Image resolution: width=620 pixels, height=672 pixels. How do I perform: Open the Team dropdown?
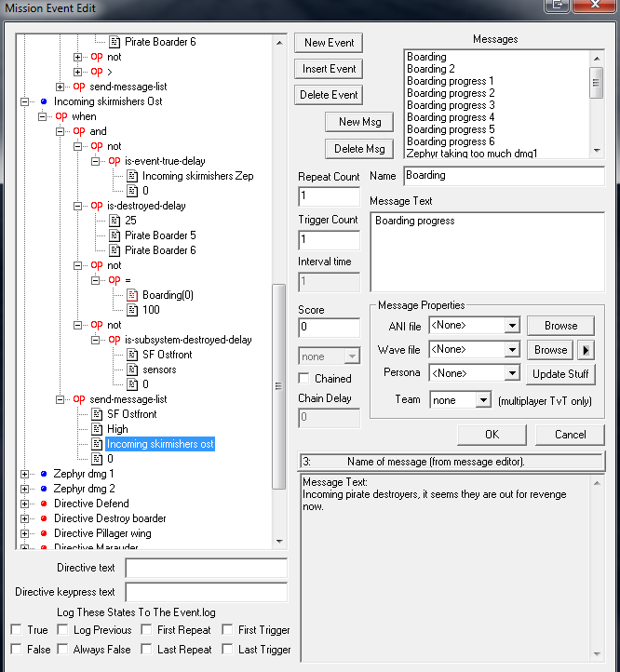click(483, 400)
